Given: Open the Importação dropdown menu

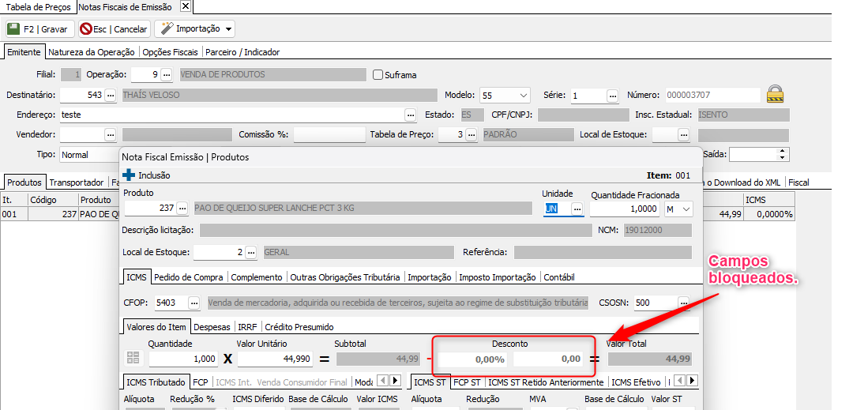Looking at the screenshot, I should coord(196,29).
